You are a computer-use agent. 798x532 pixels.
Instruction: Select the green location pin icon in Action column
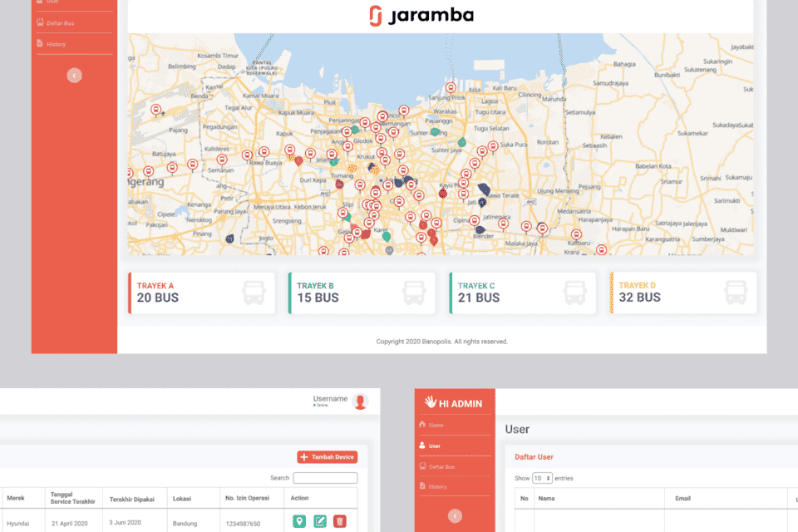[x=299, y=521]
